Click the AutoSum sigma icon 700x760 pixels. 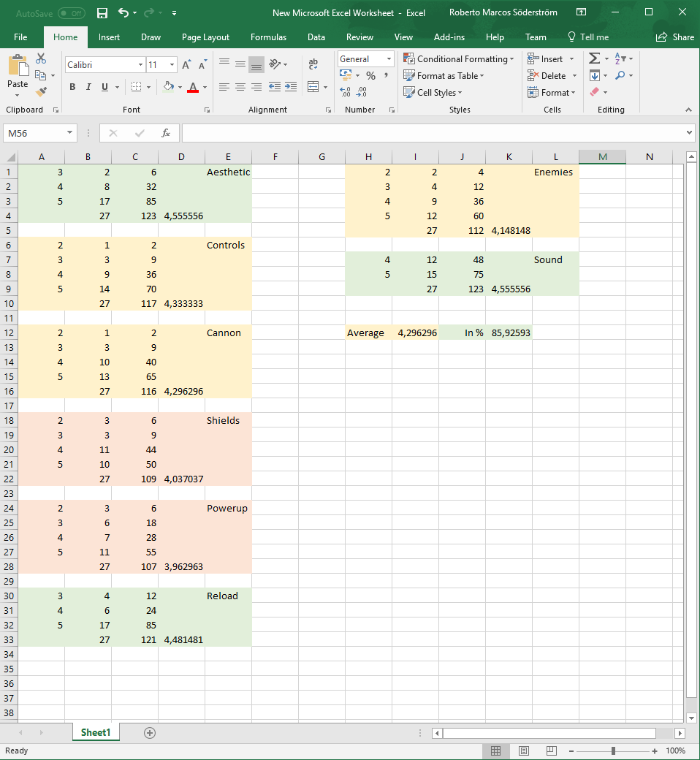click(594, 58)
